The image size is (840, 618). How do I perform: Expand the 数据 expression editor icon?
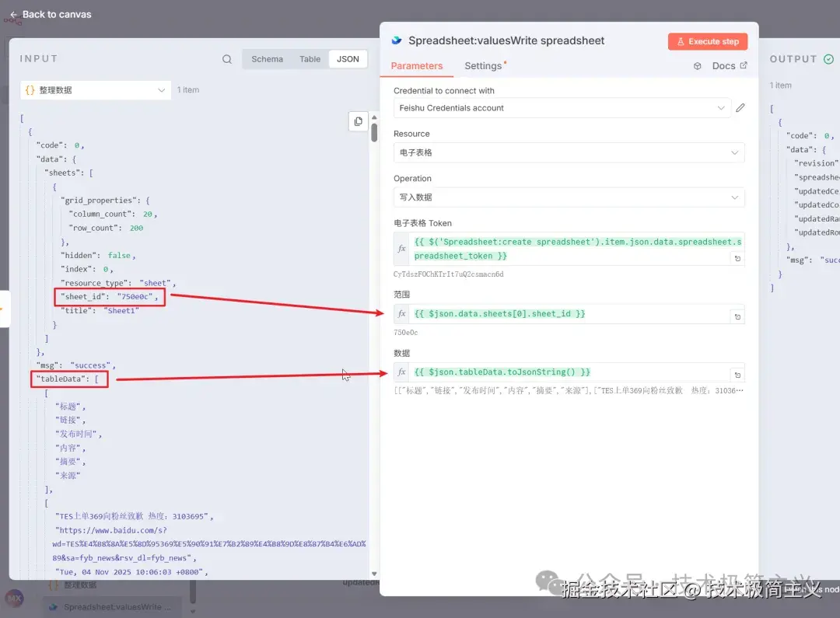click(x=737, y=375)
